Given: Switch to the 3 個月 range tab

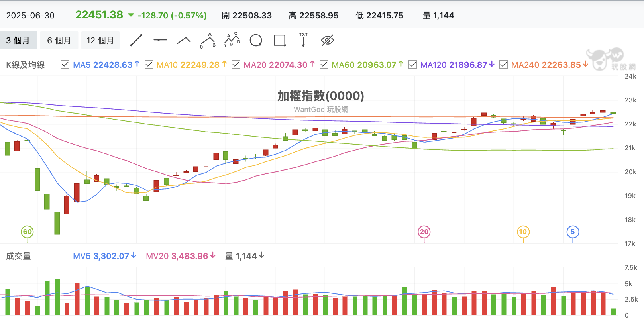Looking at the screenshot, I should [x=18, y=41].
